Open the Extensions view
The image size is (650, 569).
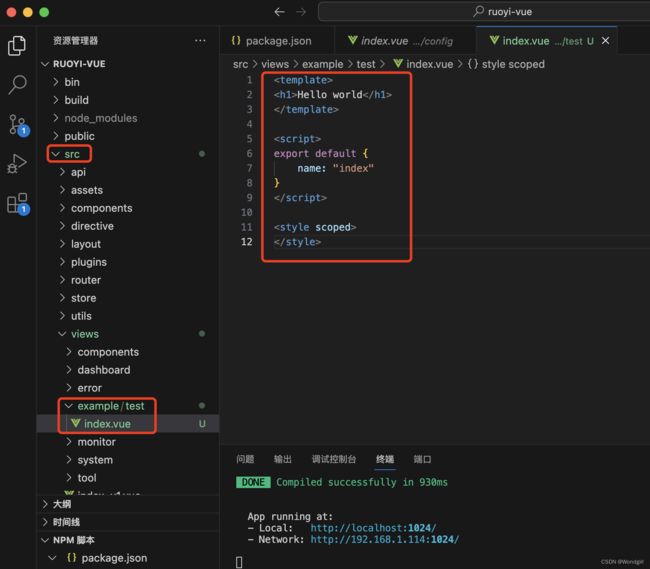click(18, 203)
